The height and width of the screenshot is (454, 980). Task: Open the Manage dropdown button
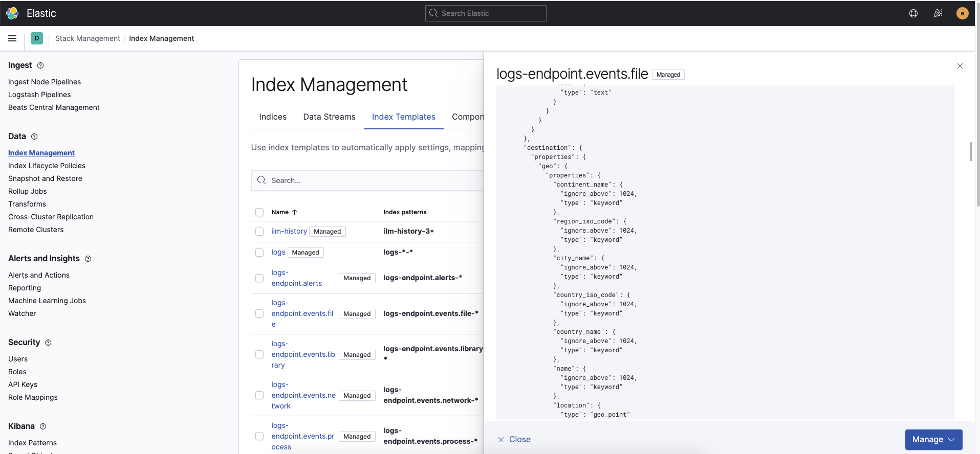pos(933,440)
